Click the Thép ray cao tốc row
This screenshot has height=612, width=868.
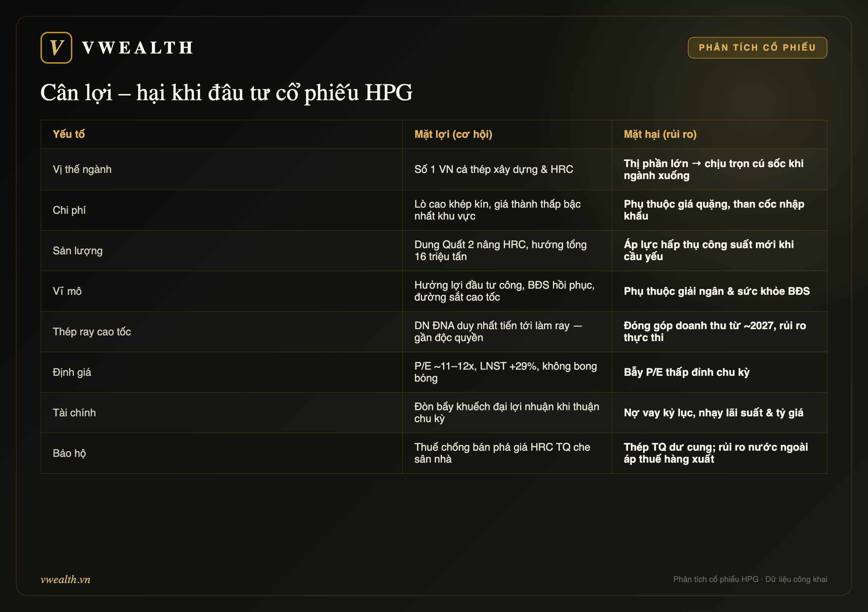[x=434, y=332]
